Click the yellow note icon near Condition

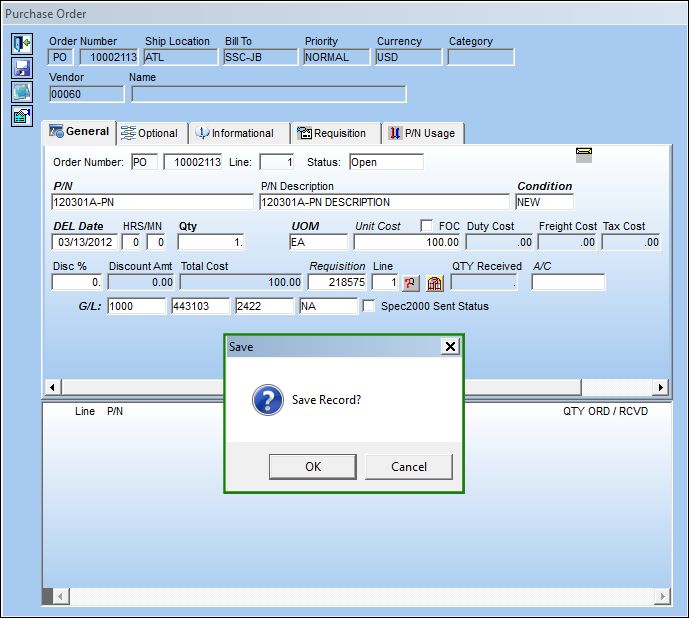coord(584,155)
